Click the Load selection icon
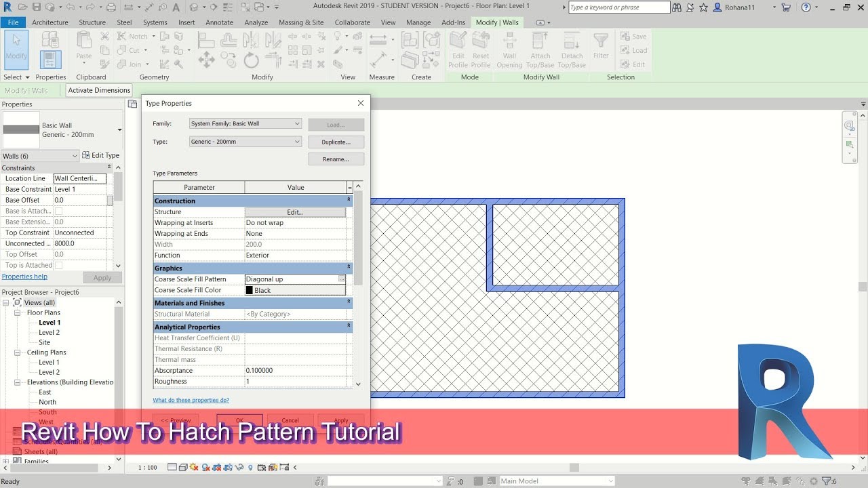 [x=633, y=50]
